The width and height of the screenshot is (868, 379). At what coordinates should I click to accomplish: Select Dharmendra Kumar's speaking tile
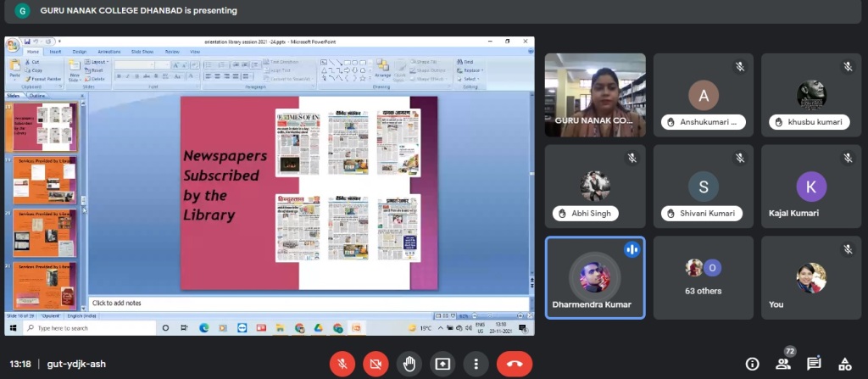point(595,277)
